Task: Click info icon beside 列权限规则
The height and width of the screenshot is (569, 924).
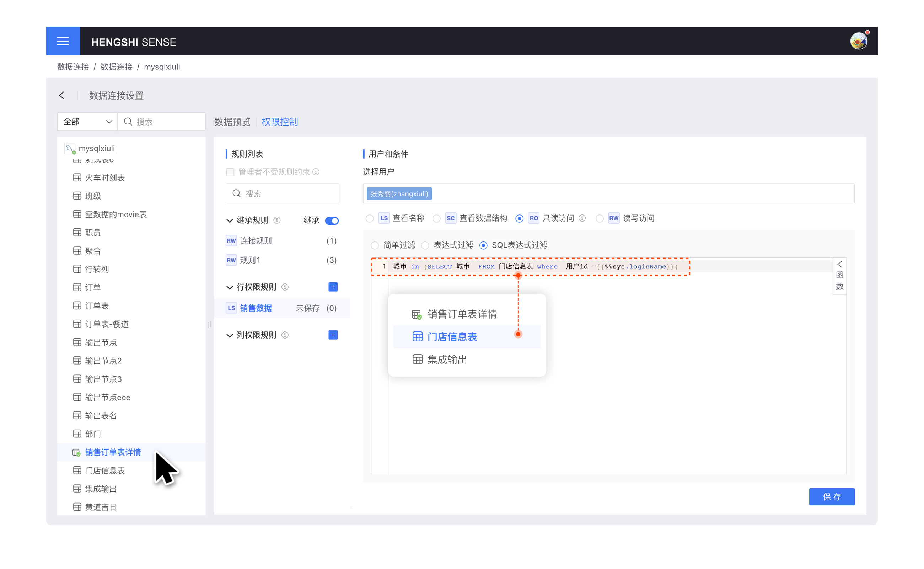Action: pyautogui.click(x=285, y=335)
